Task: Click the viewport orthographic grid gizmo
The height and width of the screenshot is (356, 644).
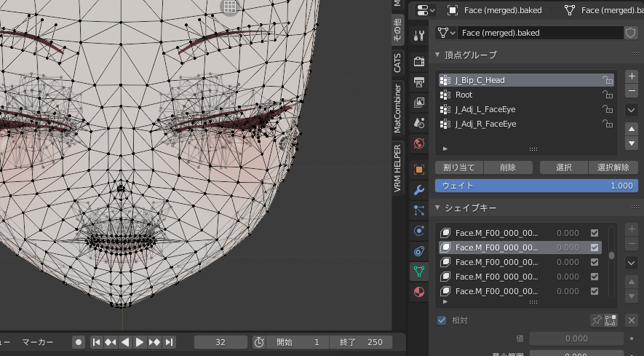Action: [230, 7]
